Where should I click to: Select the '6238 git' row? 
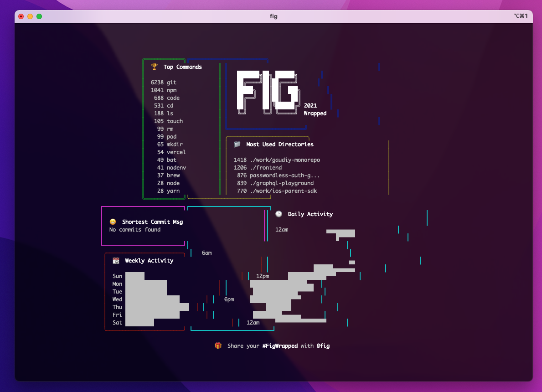[x=164, y=82]
